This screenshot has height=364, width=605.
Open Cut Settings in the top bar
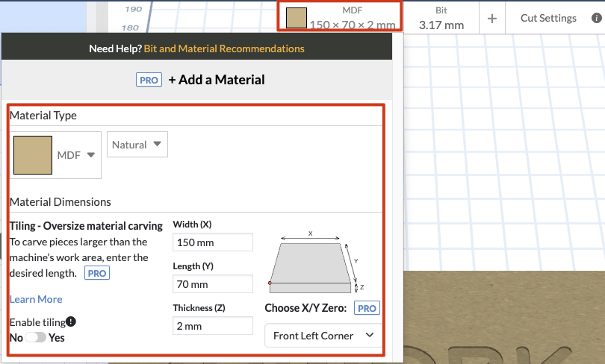coord(548,18)
